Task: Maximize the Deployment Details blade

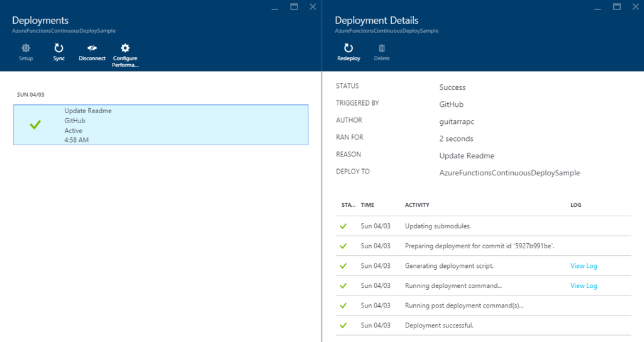Action: pyautogui.click(x=616, y=7)
